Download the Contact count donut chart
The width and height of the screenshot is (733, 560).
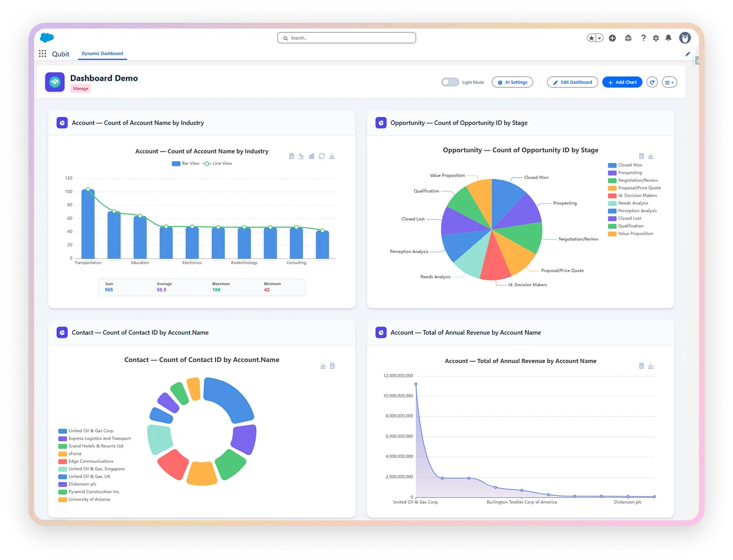click(x=323, y=366)
